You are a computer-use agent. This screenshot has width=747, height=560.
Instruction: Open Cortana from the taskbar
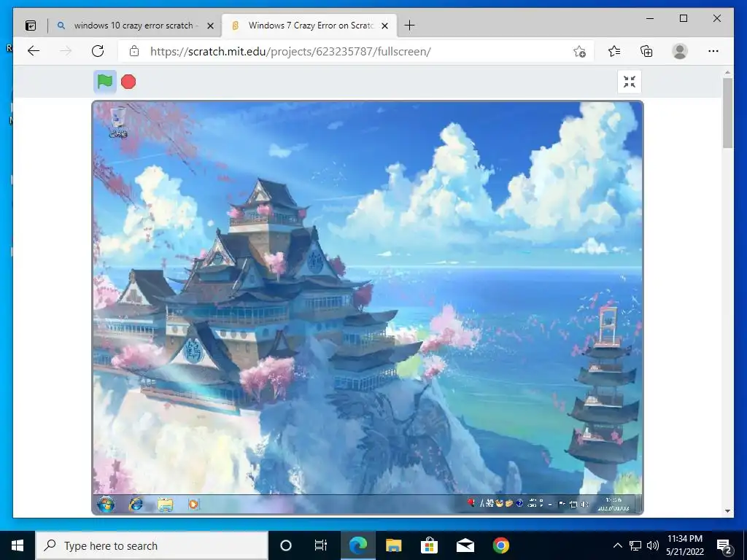pyautogui.click(x=286, y=545)
